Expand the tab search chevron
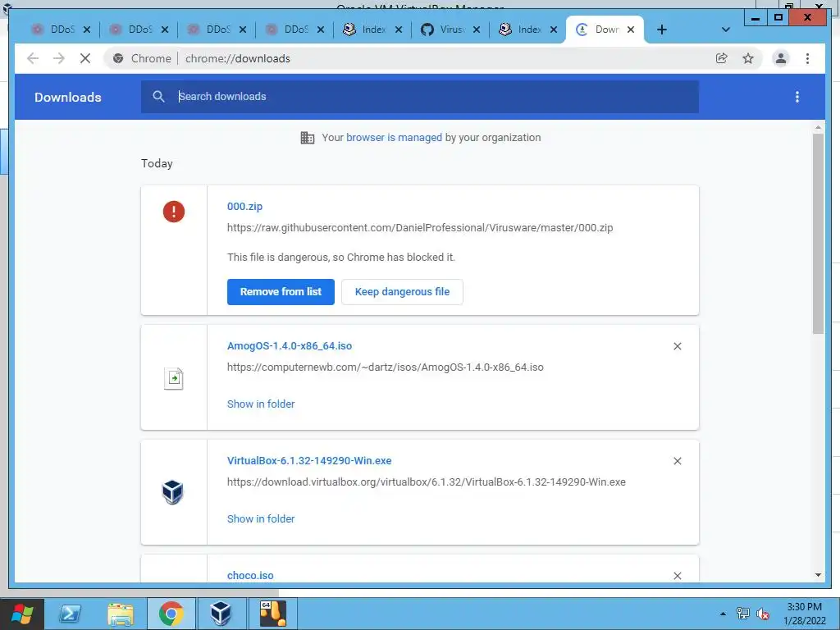 point(725,30)
